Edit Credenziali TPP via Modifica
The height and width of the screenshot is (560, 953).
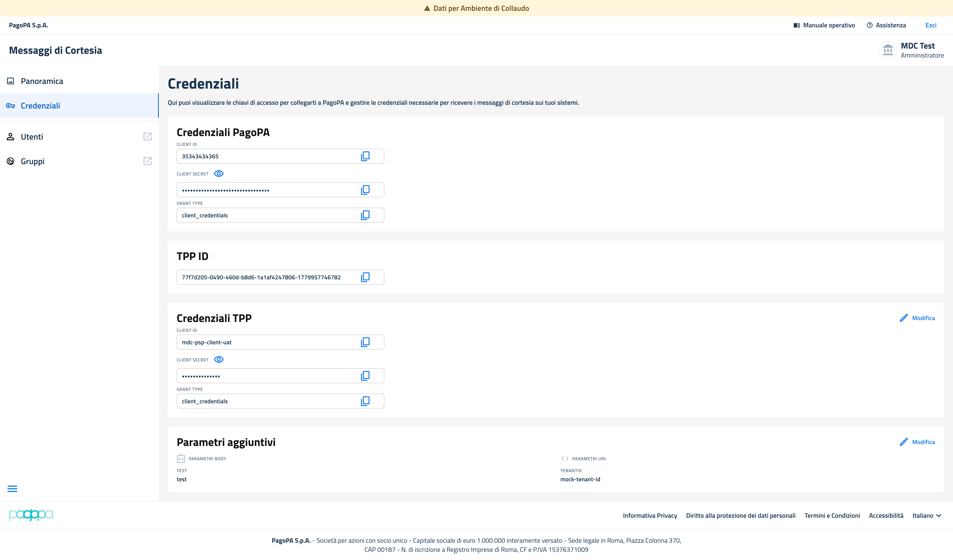[917, 318]
